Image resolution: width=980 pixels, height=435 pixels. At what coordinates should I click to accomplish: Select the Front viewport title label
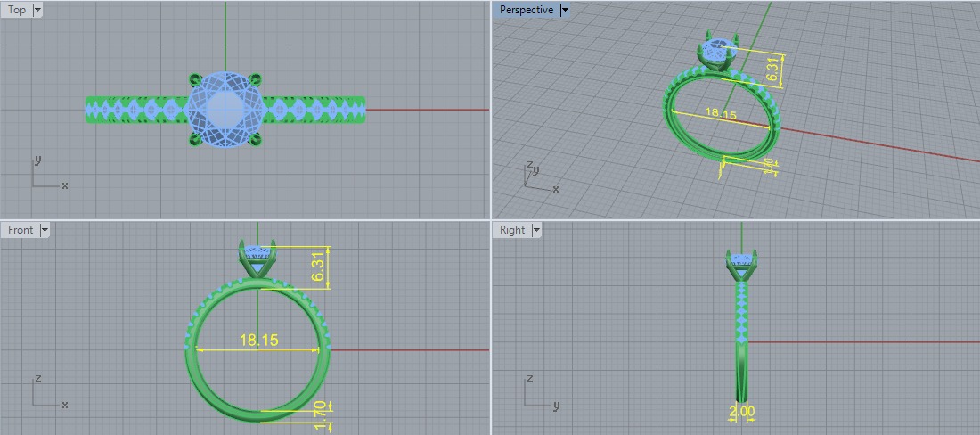pos(20,230)
